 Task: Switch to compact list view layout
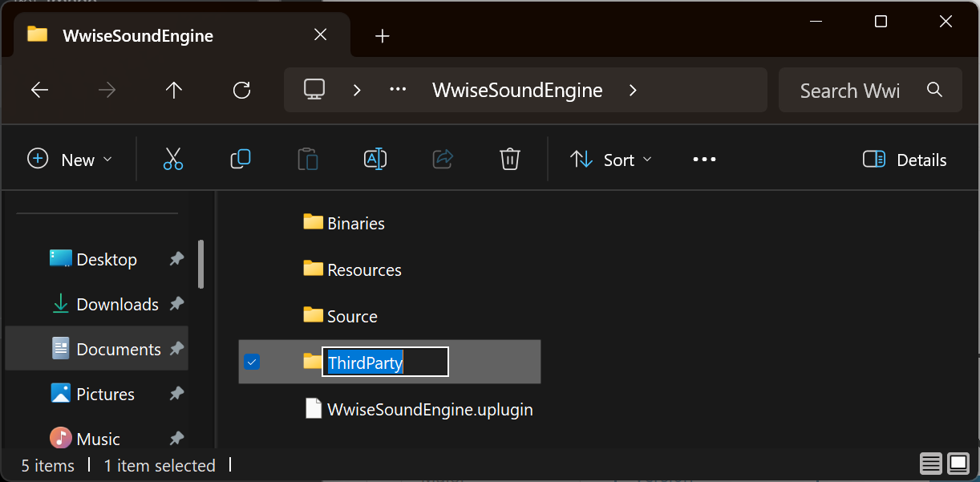(x=930, y=464)
